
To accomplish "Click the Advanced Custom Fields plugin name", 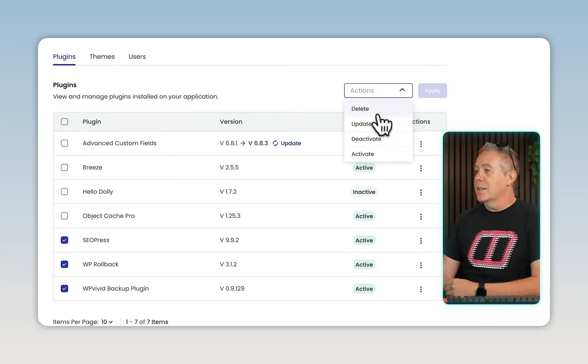I will [x=120, y=143].
